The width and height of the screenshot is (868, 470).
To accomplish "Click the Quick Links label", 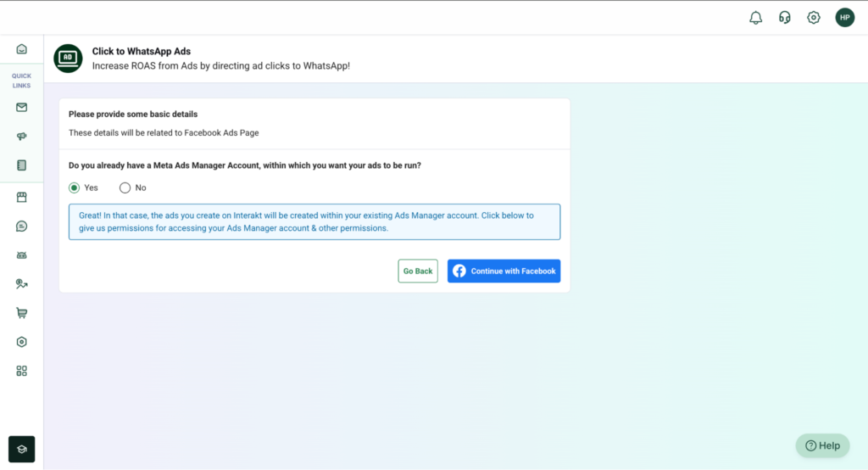I will tap(21, 81).
